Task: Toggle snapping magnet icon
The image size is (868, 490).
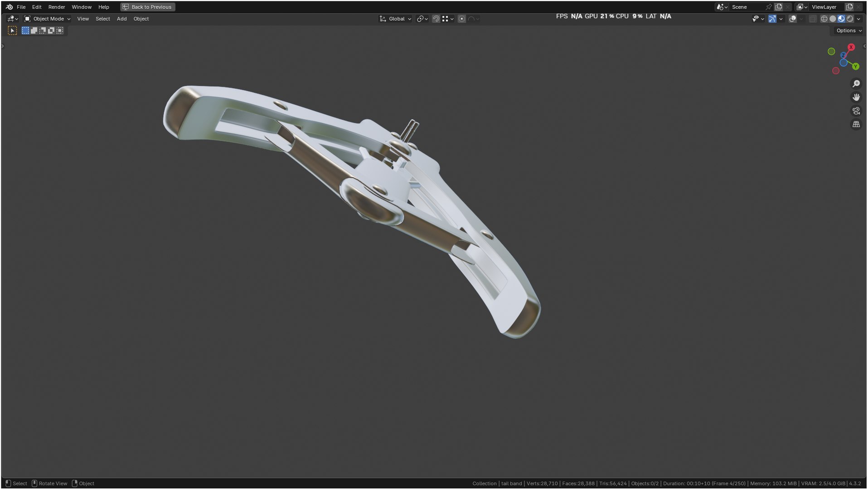Action: 436,19
